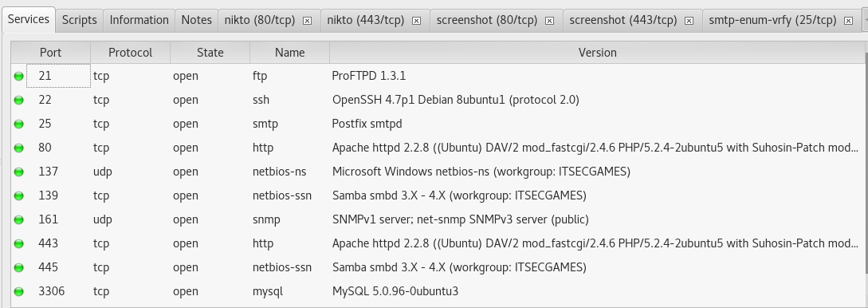
Task: Close the screenshot (443/tcp) tab
Action: (689, 21)
